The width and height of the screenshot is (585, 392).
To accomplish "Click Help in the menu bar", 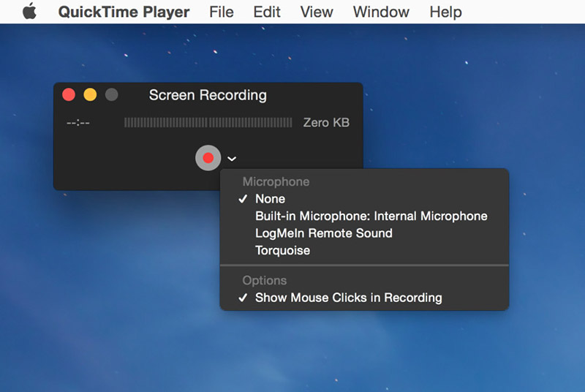I will (445, 12).
